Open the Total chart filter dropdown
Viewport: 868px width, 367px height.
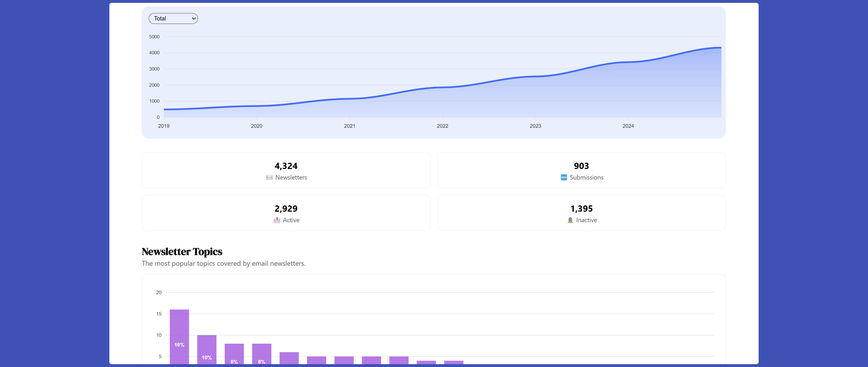[173, 18]
